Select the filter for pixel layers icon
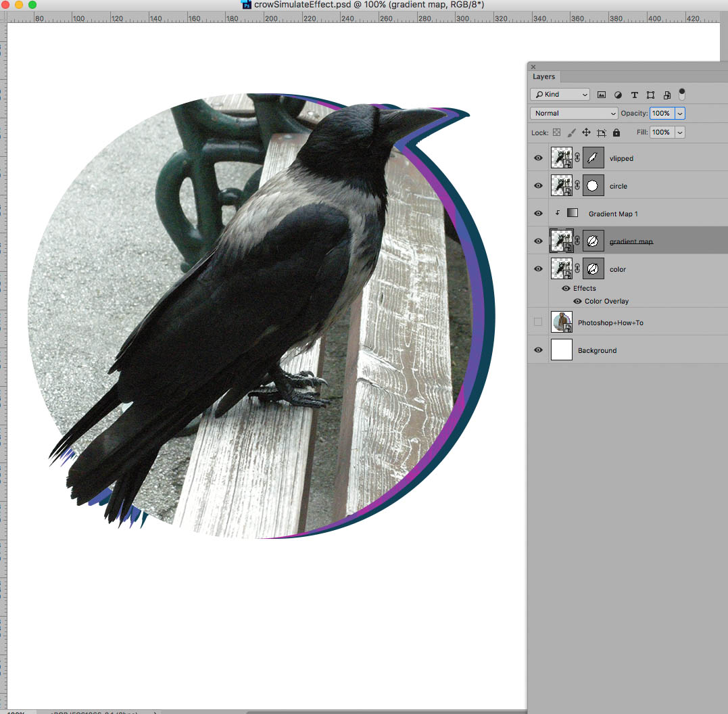 (602, 95)
